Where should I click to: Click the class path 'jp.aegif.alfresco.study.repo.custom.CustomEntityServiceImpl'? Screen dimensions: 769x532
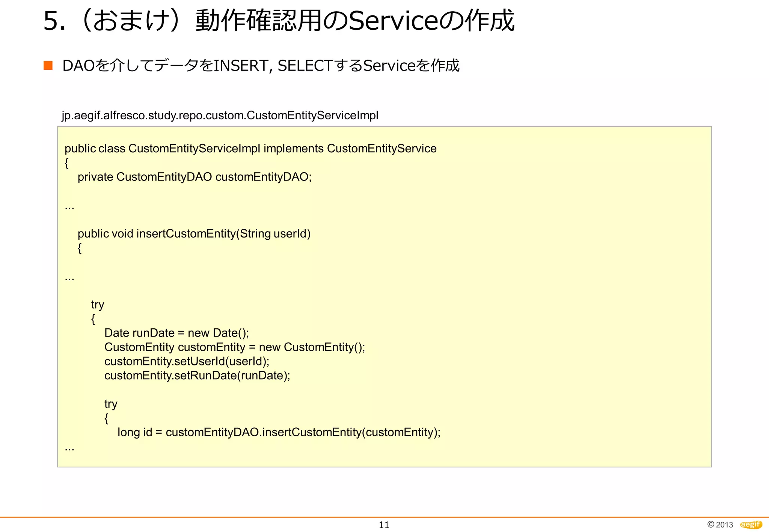pyautogui.click(x=220, y=115)
